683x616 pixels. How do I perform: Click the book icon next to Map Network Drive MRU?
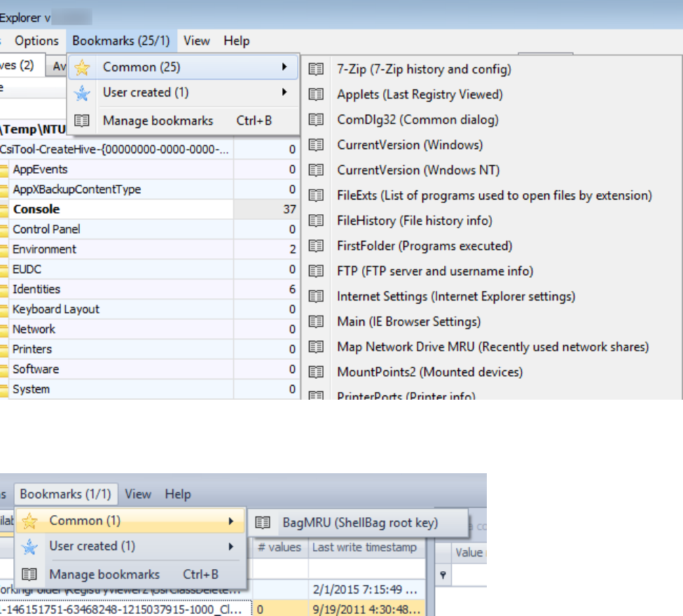[316, 347]
